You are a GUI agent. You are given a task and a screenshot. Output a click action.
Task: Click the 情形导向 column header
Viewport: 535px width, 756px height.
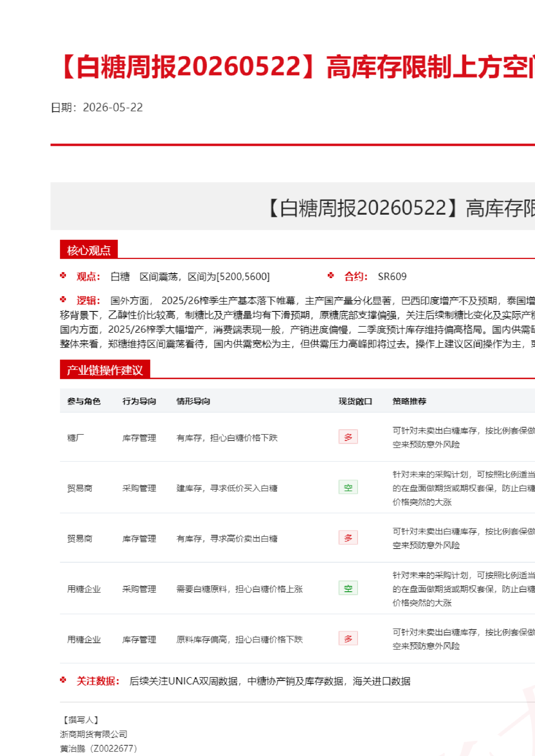coord(193,401)
